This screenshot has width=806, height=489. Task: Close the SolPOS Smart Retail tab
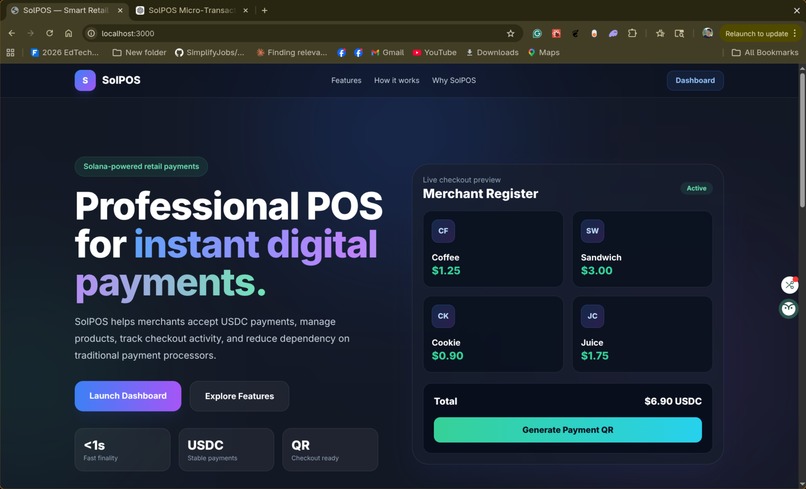point(120,10)
